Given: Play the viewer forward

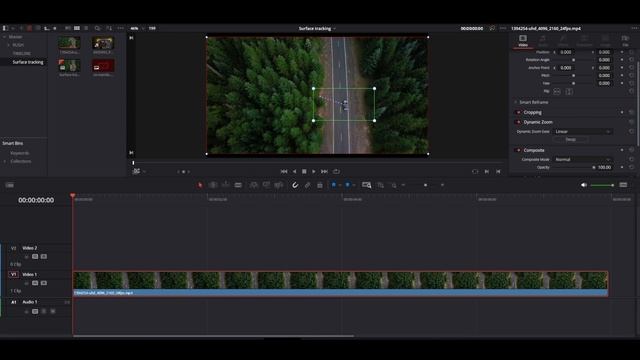Looking at the screenshot, I should tap(313, 171).
